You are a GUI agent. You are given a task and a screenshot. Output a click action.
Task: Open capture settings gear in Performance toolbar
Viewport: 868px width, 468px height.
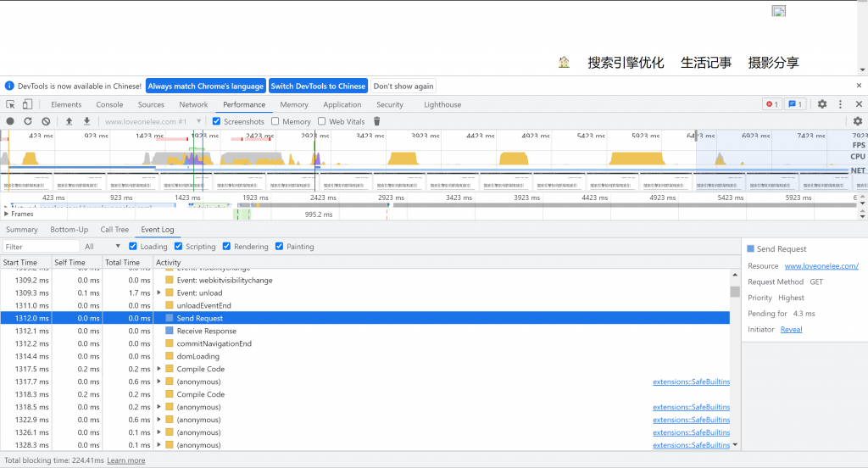[x=858, y=121]
